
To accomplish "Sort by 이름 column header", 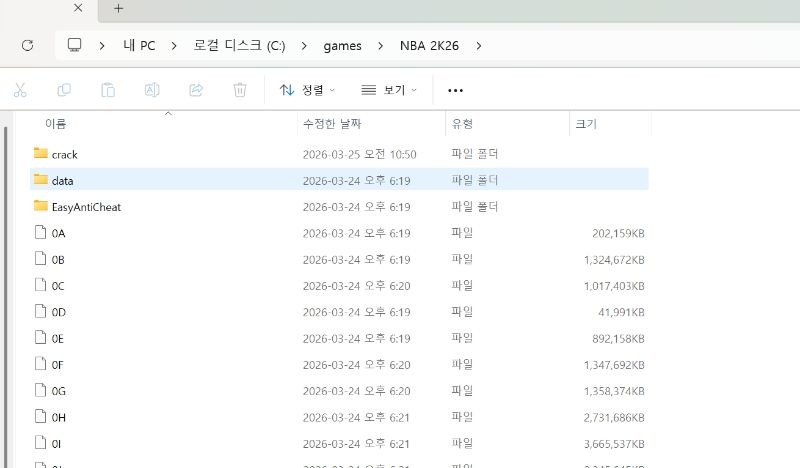I will click(56, 124).
